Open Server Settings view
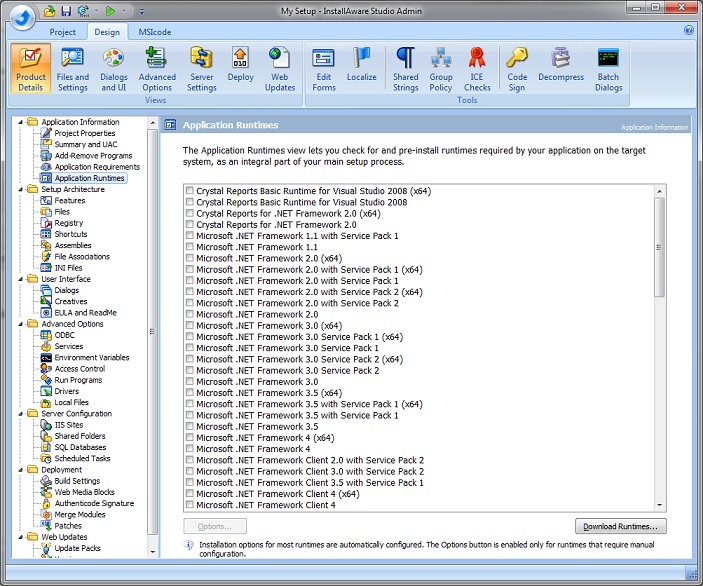 (x=201, y=69)
